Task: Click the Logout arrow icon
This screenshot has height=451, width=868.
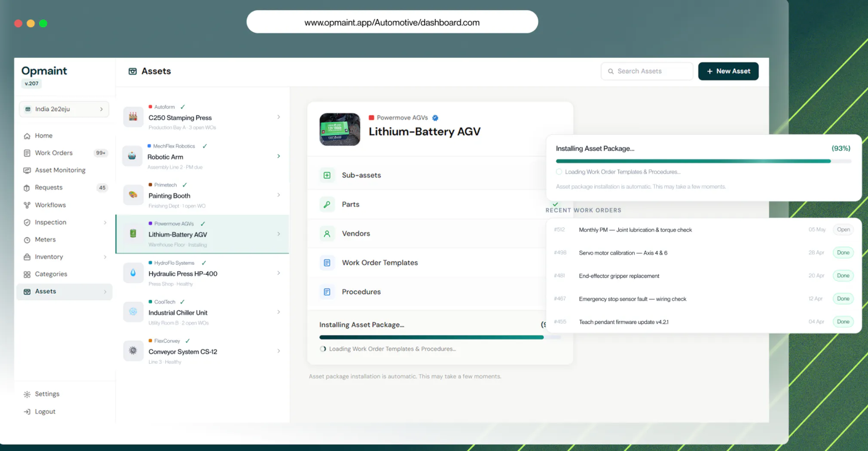Action: click(x=27, y=412)
